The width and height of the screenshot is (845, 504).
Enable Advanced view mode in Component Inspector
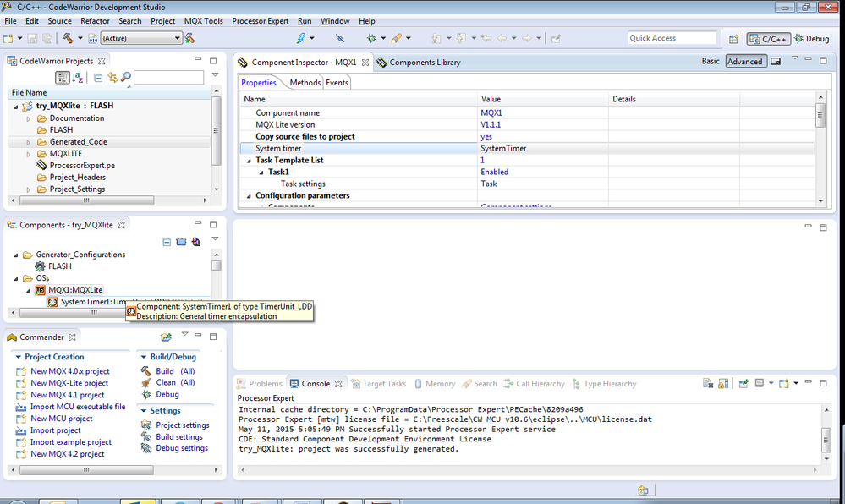point(744,62)
